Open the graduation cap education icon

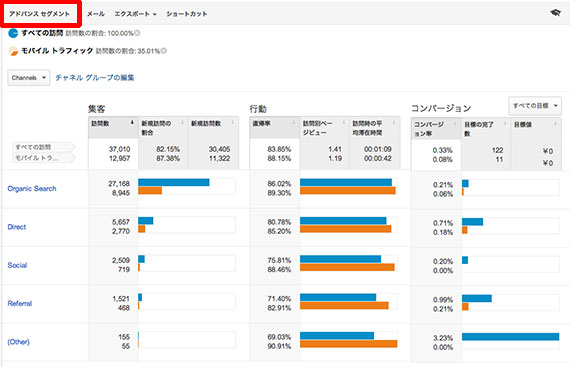[x=555, y=13]
